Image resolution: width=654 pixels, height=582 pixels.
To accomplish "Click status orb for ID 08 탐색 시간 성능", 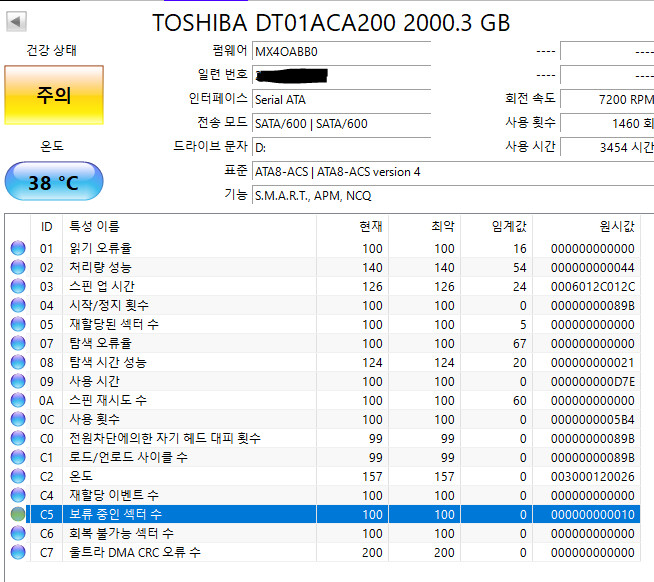I will tap(18, 362).
